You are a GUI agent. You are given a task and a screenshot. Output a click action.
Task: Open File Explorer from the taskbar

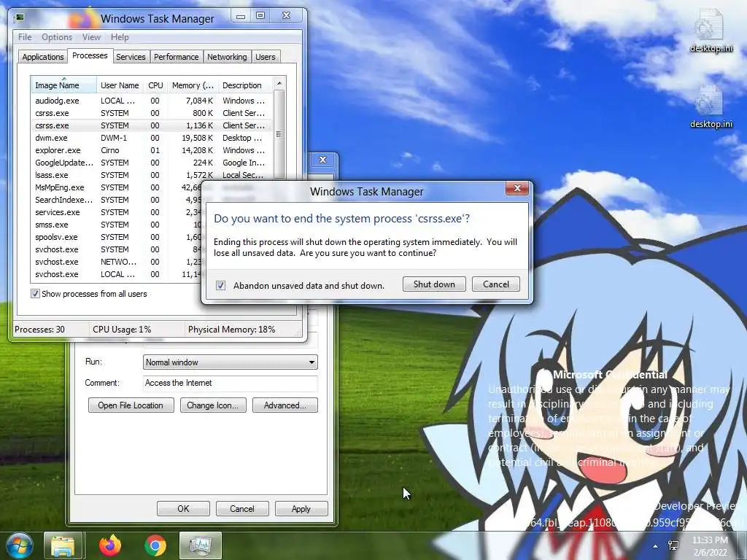click(63, 545)
